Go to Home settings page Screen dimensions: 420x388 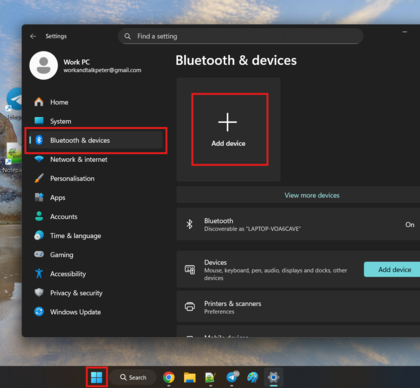(96, 102)
